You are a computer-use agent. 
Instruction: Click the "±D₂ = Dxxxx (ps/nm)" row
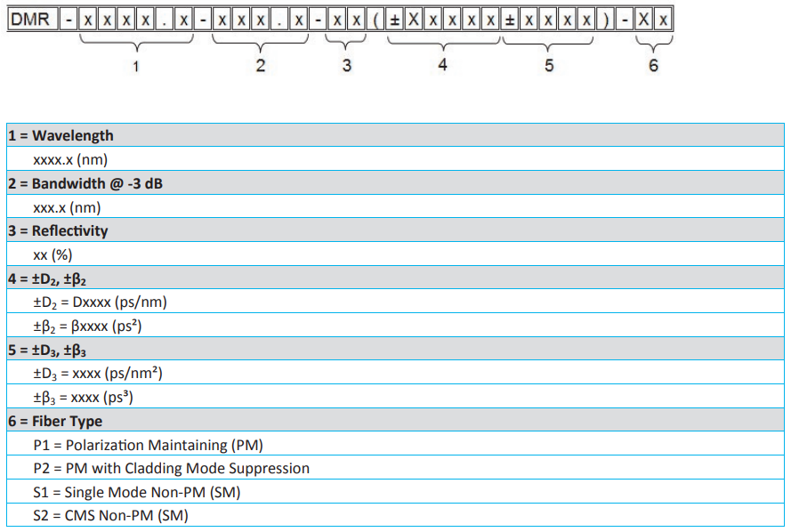tap(100, 302)
